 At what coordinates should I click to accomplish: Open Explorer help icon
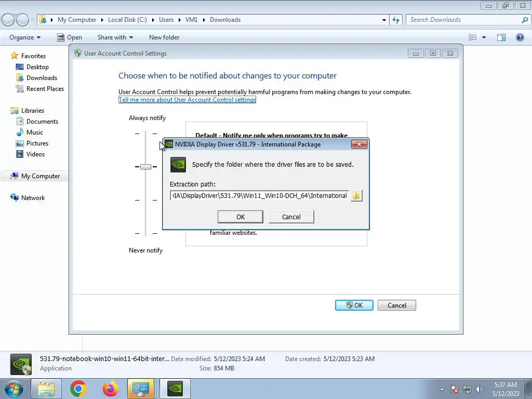(x=520, y=37)
